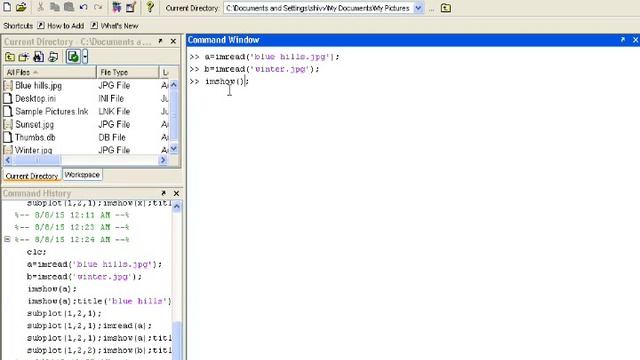Undock the Current Directory panel

(x=160, y=41)
